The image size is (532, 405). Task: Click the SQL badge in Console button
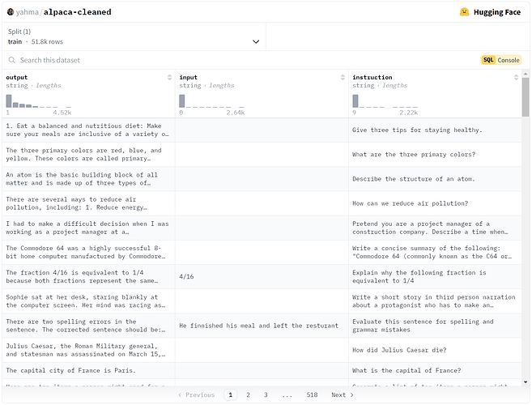coord(488,60)
